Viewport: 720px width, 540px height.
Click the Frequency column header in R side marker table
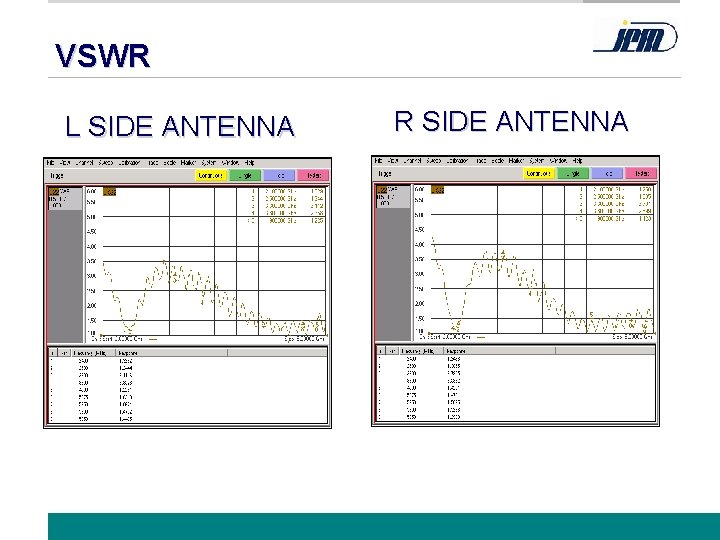point(420,351)
